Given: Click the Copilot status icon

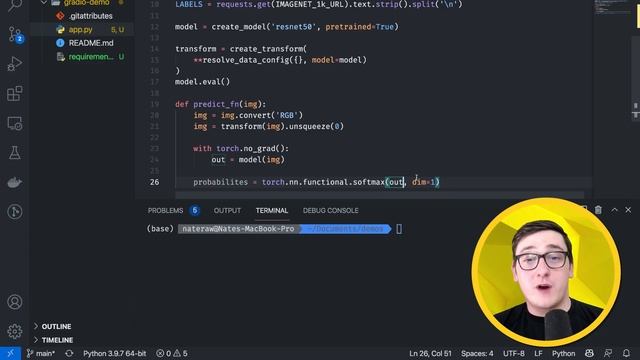Looking at the screenshot, I should point(589,353).
